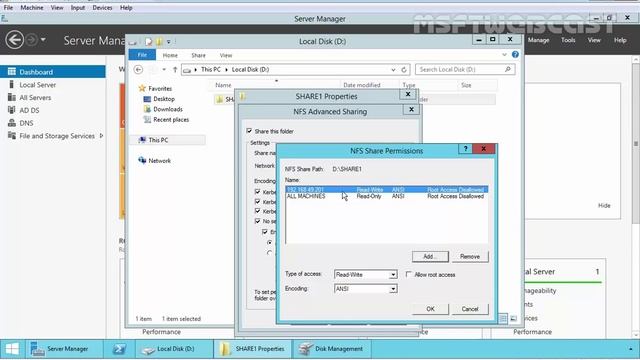
Task: Open Explorer Home tab
Action: [x=170, y=55]
